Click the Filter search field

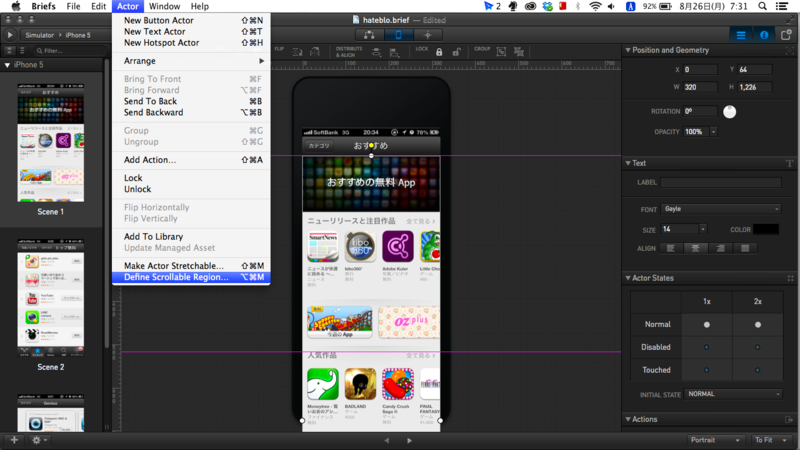pyautogui.click(x=70, y=51)
